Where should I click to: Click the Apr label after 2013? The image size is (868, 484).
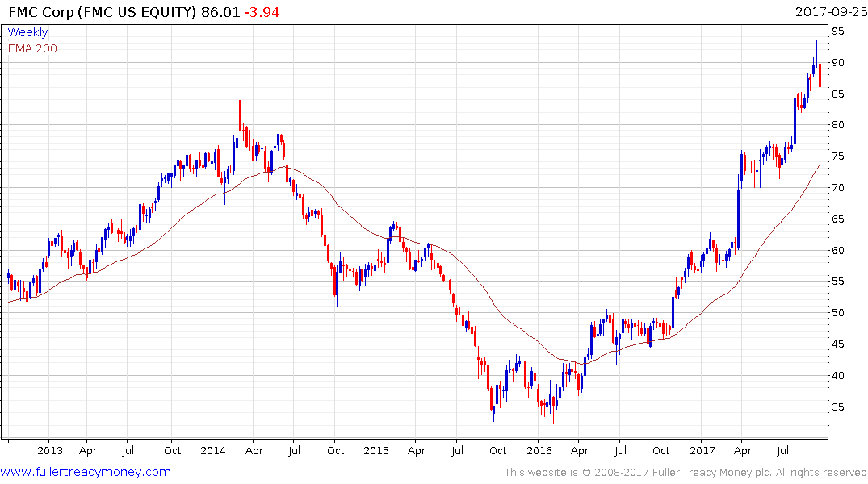[x=88, y=451]
